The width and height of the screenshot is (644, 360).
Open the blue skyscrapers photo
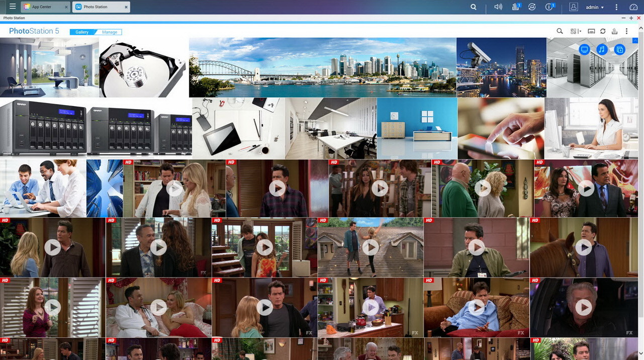[x=105, y=189]
